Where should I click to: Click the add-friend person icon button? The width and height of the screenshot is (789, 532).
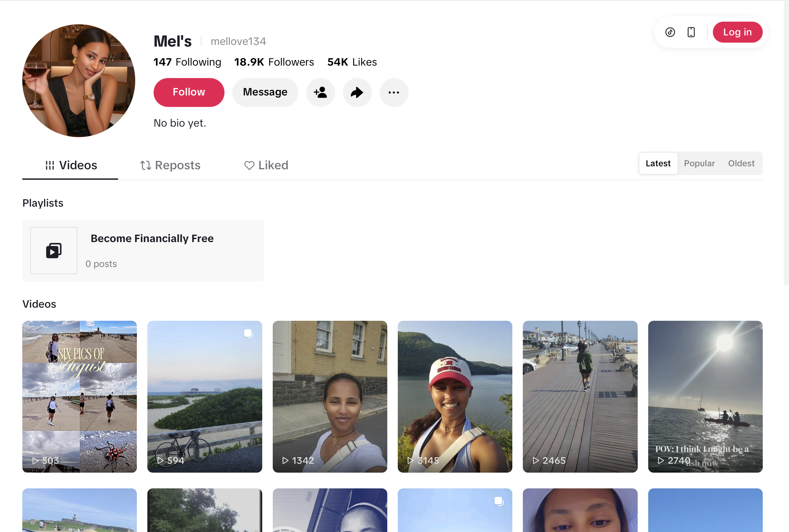(x=320, y=92)
